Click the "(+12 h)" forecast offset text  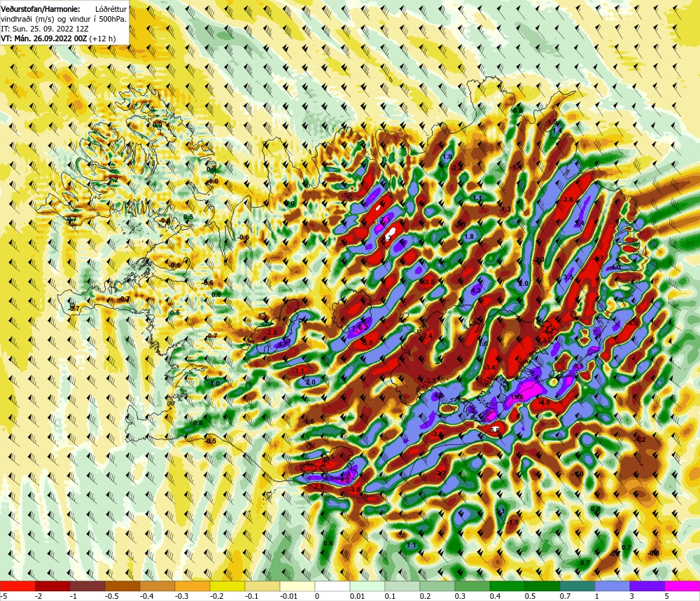tap(102, 39)
